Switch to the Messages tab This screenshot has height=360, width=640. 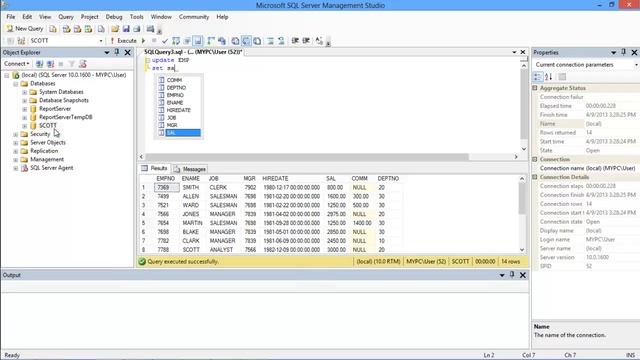(190, 169)
